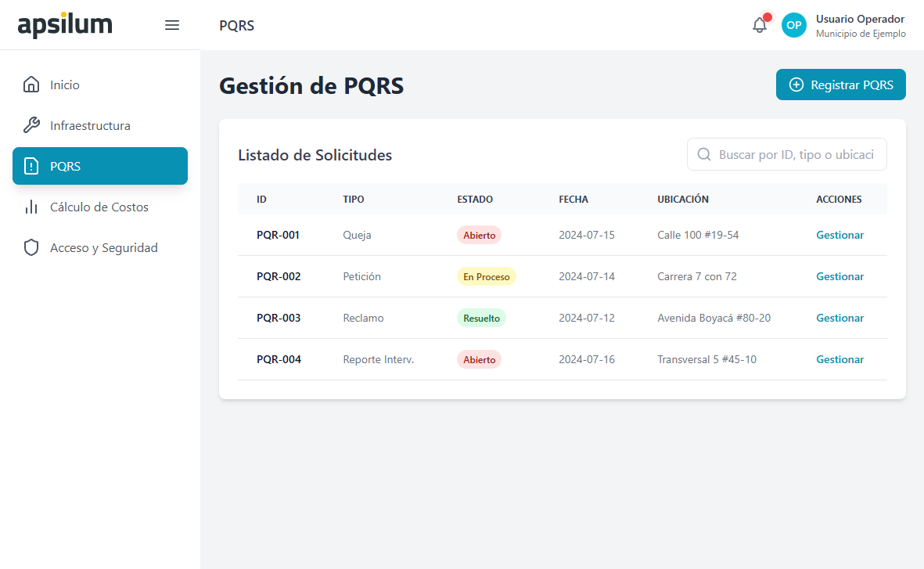Click the hamburger menu icon to collapse sidebar

(x=172, y=25)
